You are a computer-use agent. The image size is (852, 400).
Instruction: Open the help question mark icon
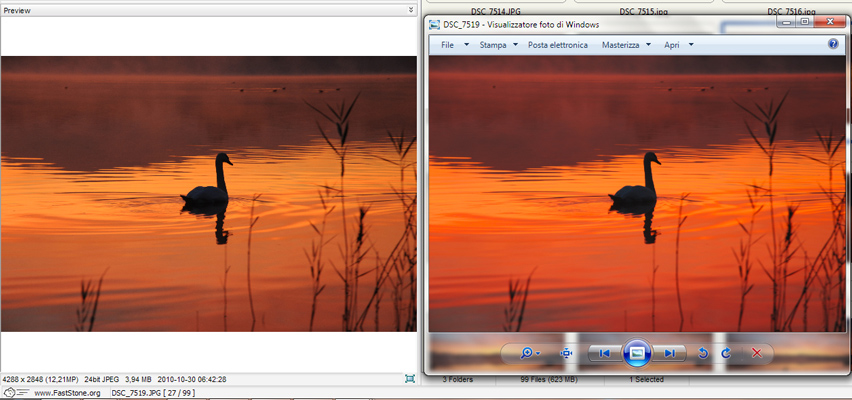833,44
